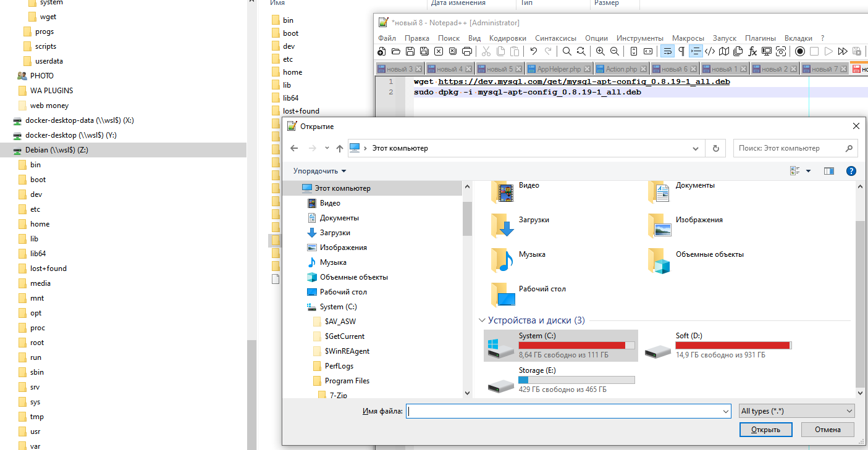Screen dimensions: 868x450
Task: Go up one level with the up arrow
Action: tap(340, 148)
